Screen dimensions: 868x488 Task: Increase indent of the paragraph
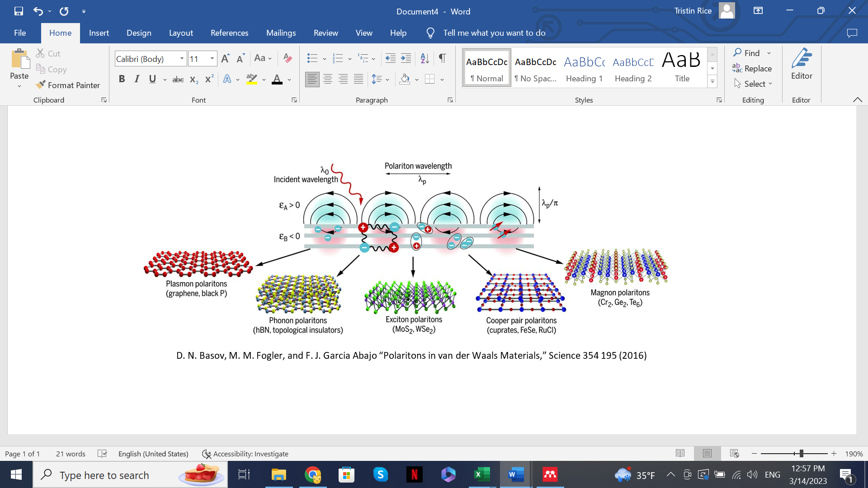[406, 58]
